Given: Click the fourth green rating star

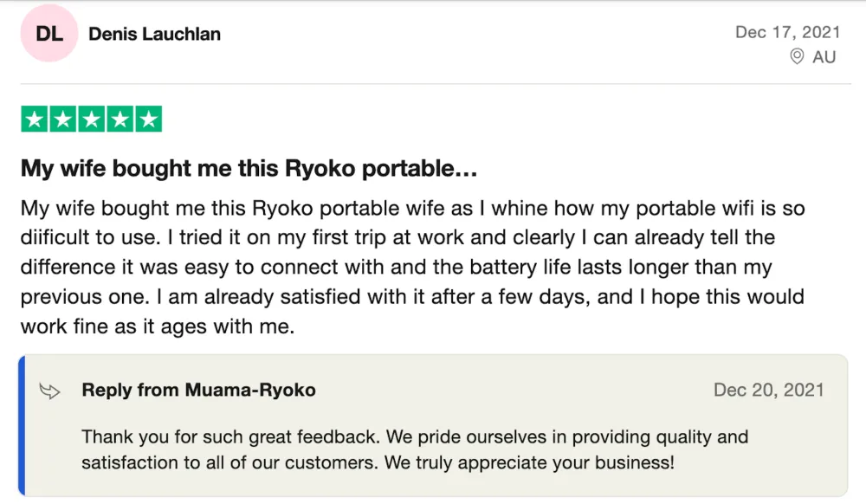Looking at the screenshot, I should point(120,120).
